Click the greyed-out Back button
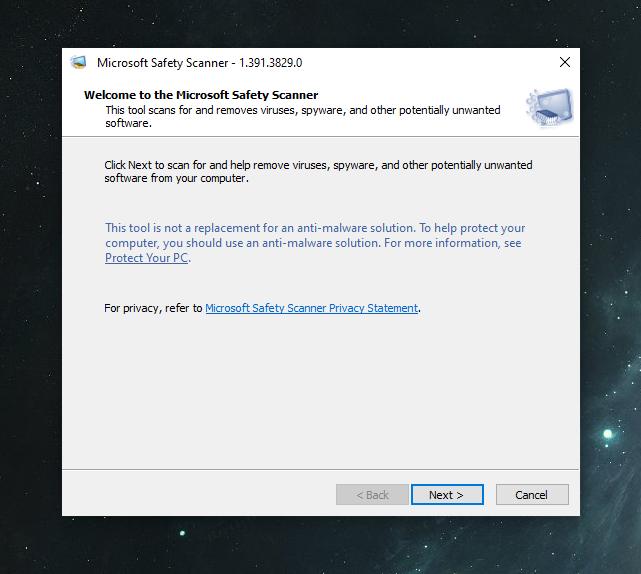Image resolution: width=641 pixels, height=574 pixels. pos(372,495)
